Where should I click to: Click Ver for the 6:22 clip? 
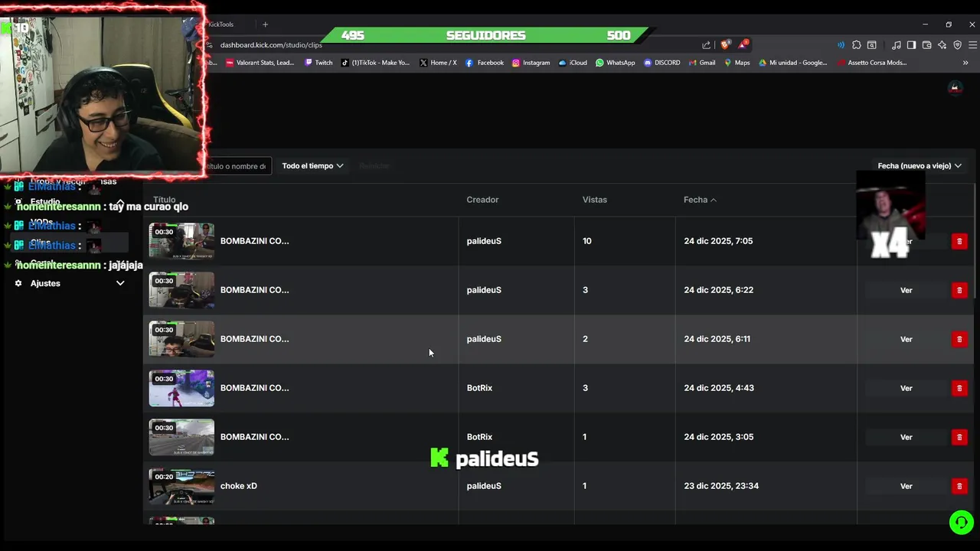pyautogui.click(x=906, y=290)
